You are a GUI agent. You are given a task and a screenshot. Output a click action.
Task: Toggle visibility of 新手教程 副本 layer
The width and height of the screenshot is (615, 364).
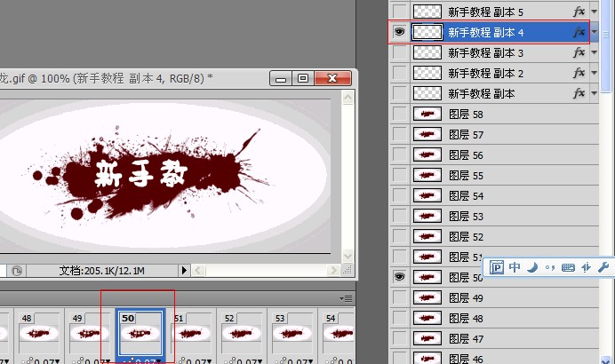pyautogui.click(x=400, y=93)
